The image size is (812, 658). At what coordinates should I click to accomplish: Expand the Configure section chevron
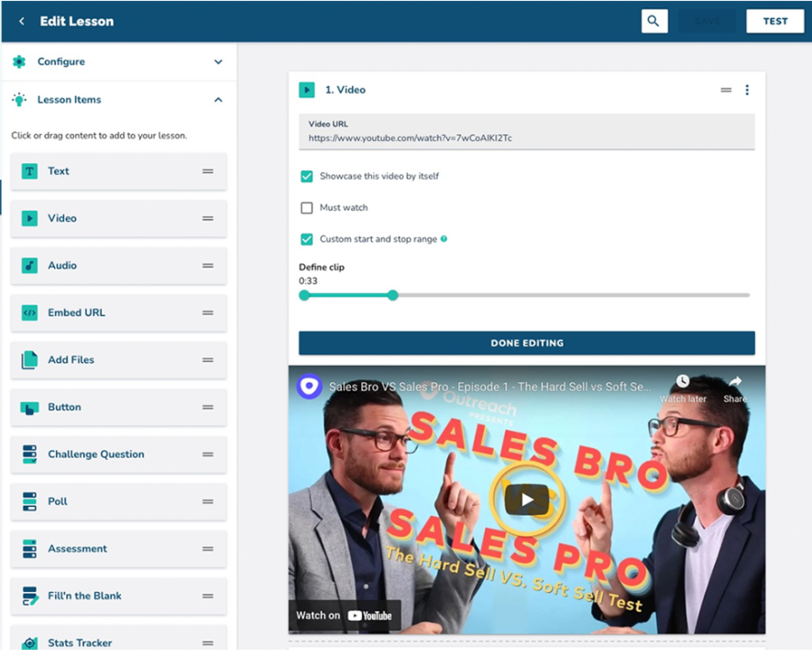coord(218,61)
